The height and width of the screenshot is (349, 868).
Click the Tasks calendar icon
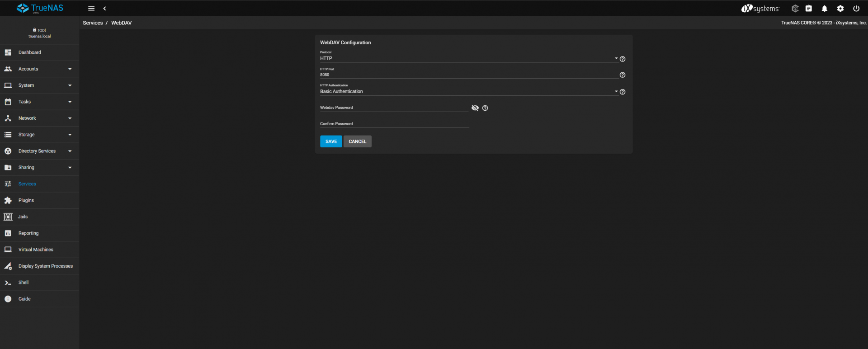click(8, 102)
